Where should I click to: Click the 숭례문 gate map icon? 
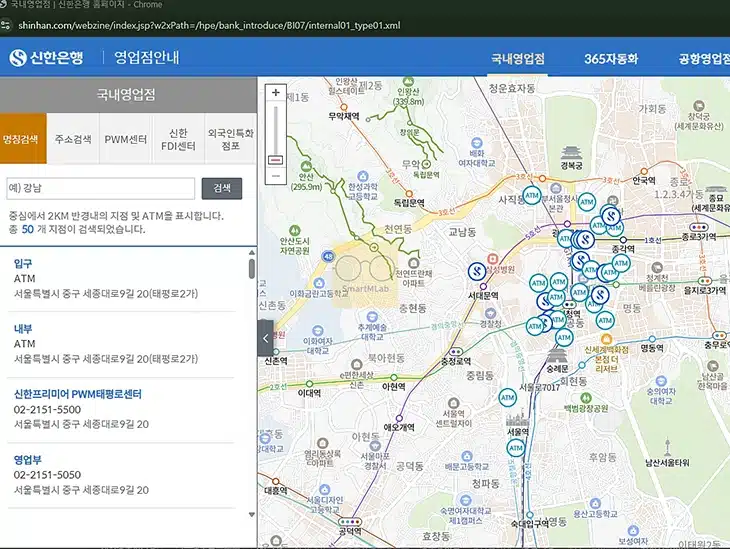pyautogui.click(x=556, y=355)
